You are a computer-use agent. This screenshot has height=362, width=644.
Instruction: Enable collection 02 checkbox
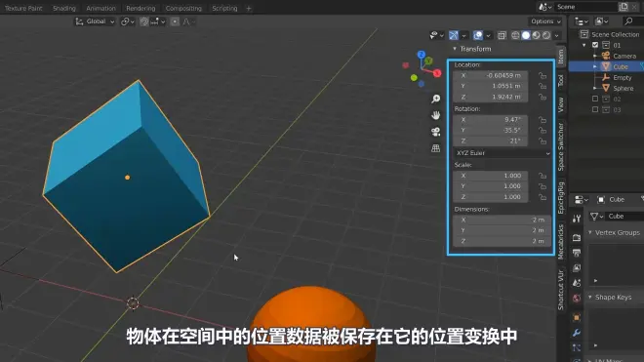[595, 99]
